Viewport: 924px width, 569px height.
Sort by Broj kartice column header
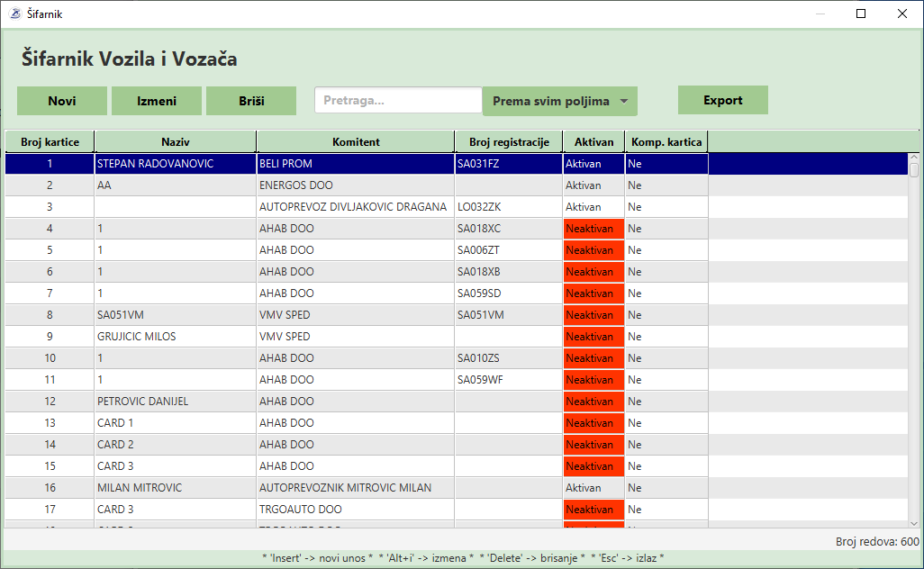pos(50,142)
